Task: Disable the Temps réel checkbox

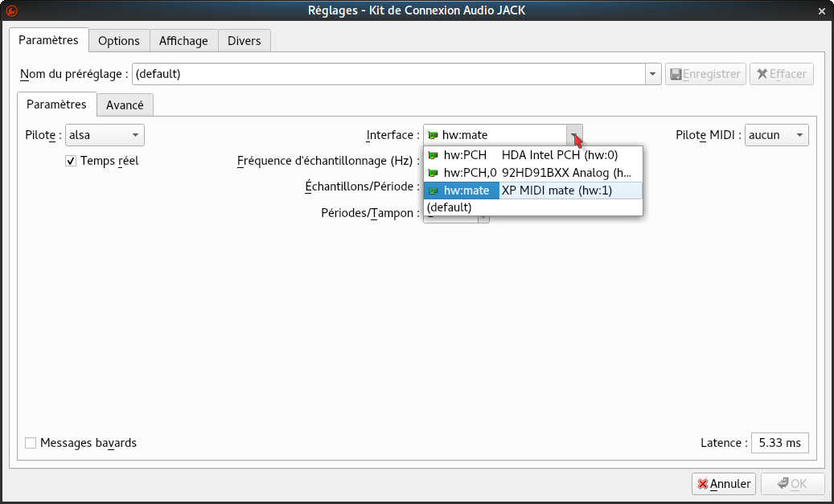Action: coord(71,161)
